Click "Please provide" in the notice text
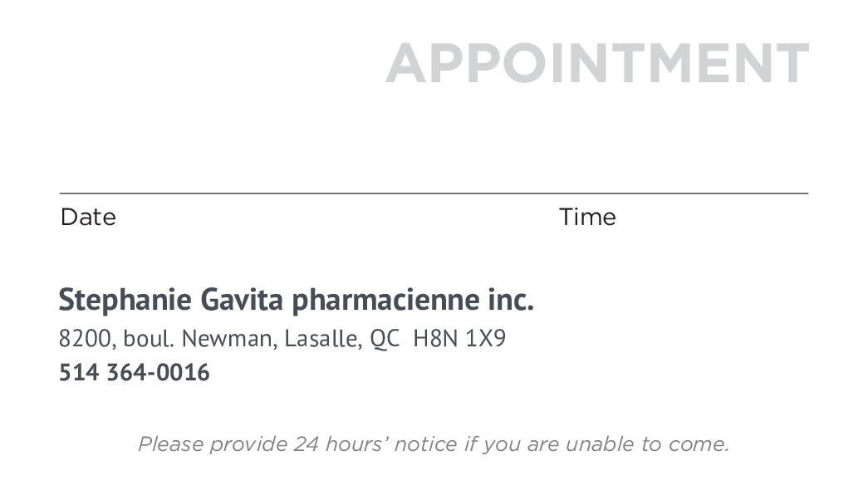 point(213,444)
